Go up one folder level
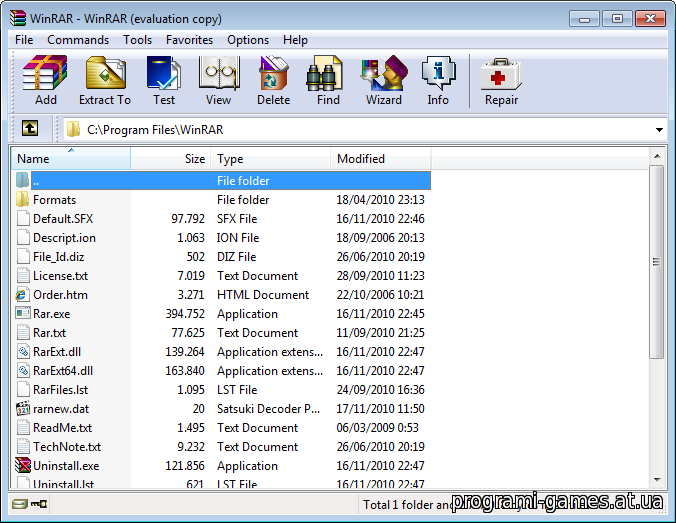676x523 pixels. tap(30, 128)
